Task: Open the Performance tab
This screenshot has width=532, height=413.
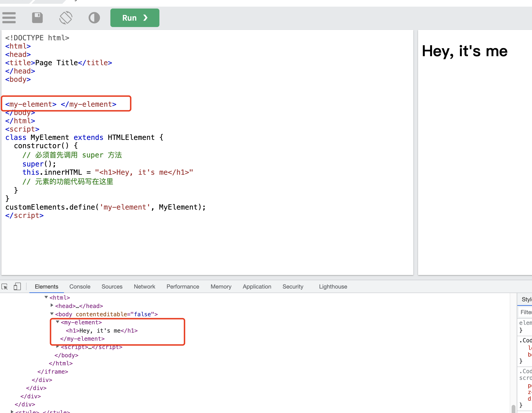Action: click(x=183, y=286)
